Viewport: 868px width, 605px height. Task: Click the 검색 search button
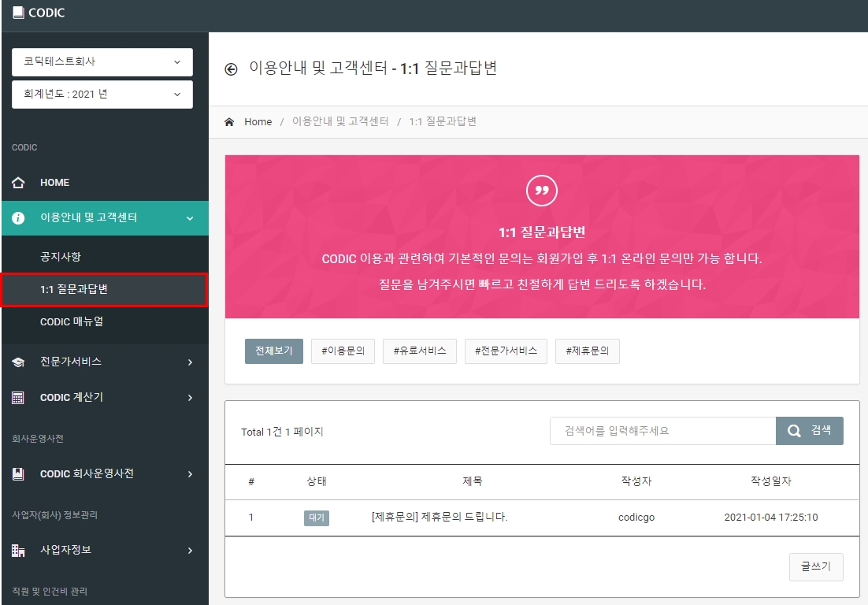pyautogui.click(x=810, y=431)
